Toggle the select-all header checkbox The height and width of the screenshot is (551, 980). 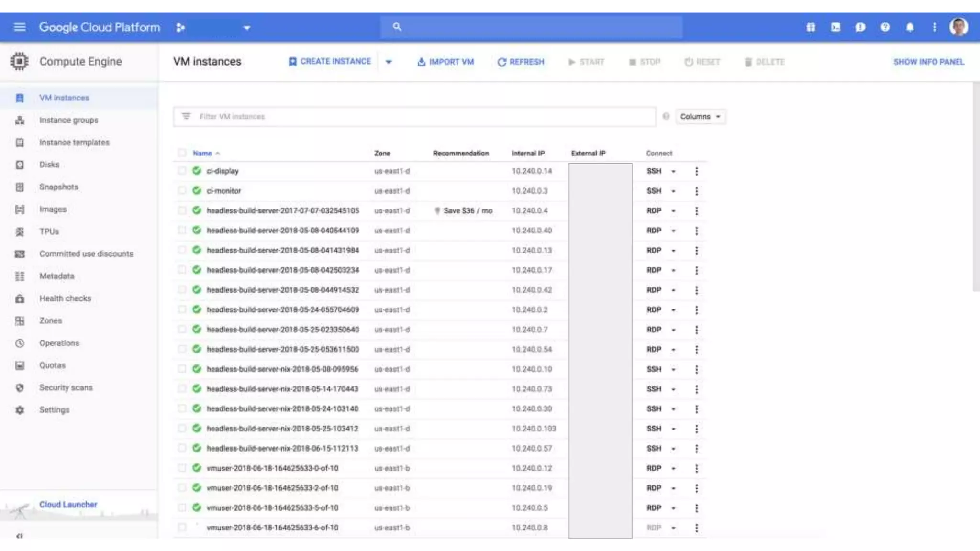[182, 153]
